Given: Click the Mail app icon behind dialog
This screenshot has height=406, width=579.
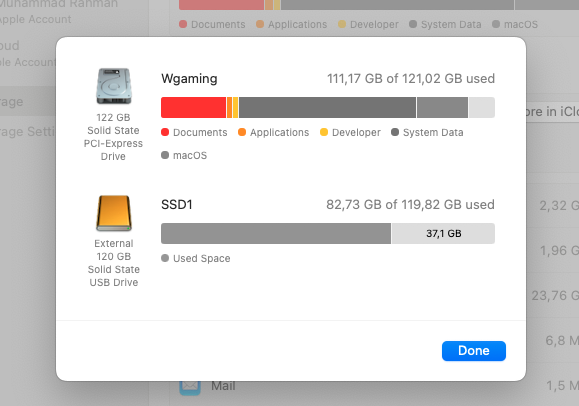Looking at the screenshot, I should click(190, 388).
